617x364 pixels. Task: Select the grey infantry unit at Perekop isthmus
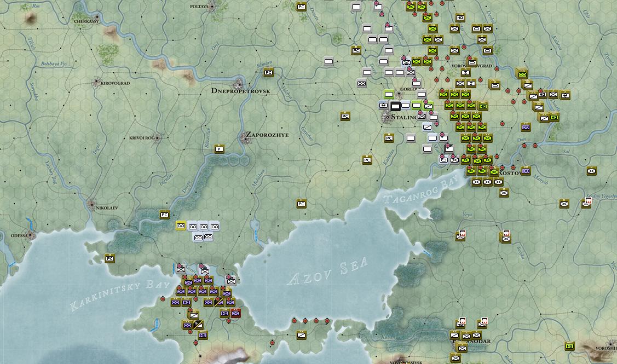pyautogui.click(x=181, y=269)
